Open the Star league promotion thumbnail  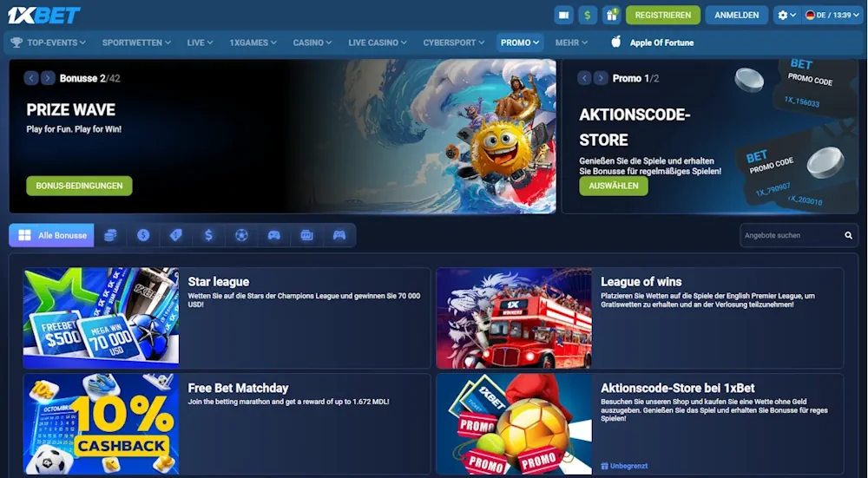pos(101,318)
